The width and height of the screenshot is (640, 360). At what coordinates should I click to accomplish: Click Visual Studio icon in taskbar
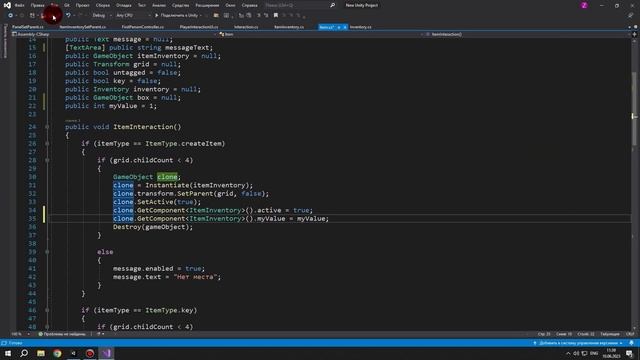click(x=107, y=353)
